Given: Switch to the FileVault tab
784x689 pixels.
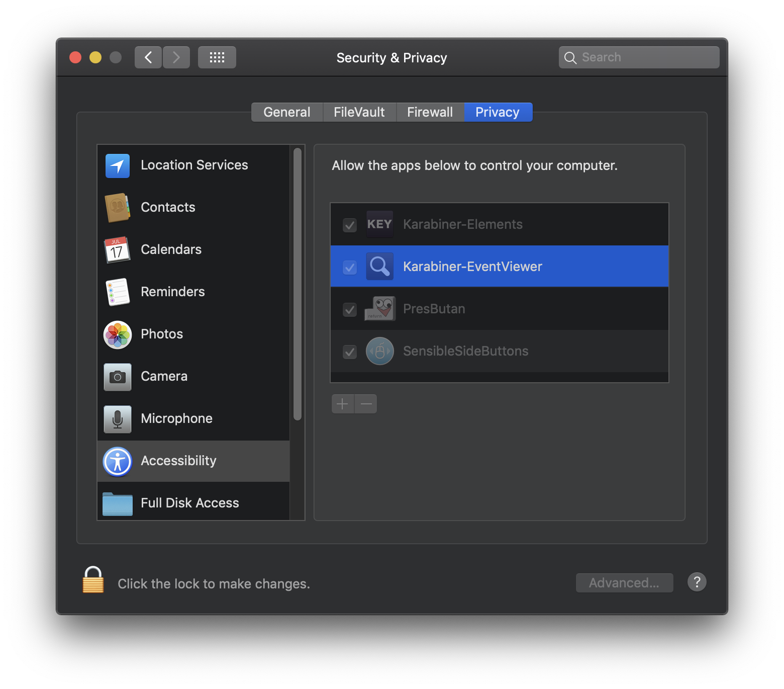Looking at the screenshot, I should click(359, 112).
